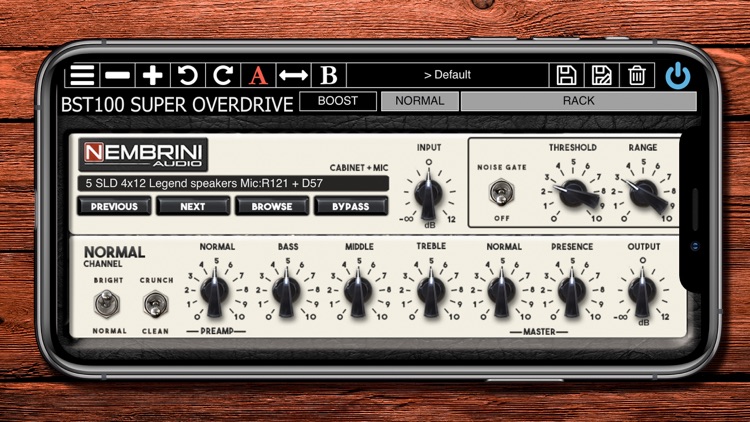The width and height of the screenshot is (750, 422).
Task: Switch to the NORMAL tab
Action: (419, 101)
